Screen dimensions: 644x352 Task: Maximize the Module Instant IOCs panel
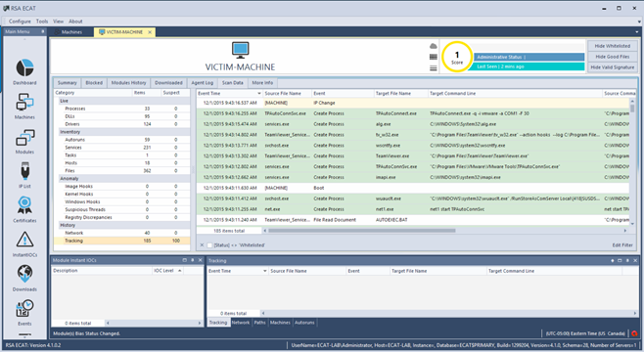184,260
